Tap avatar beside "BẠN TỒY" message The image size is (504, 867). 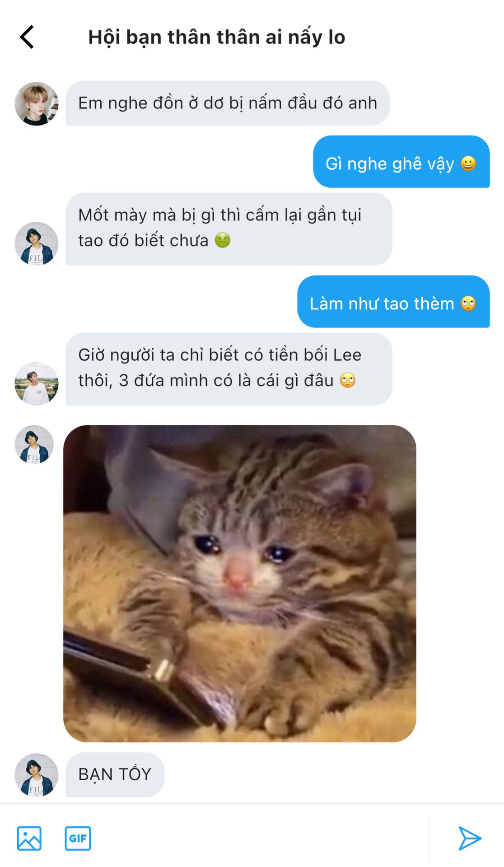point(37,775)
